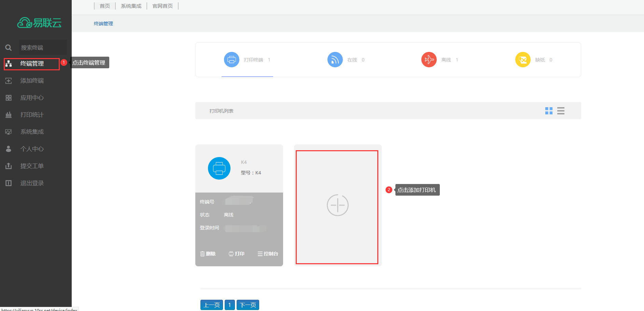Screen dimensions: 644x311
Task: Switch to list view of printer list
Action: click(561, 111)
